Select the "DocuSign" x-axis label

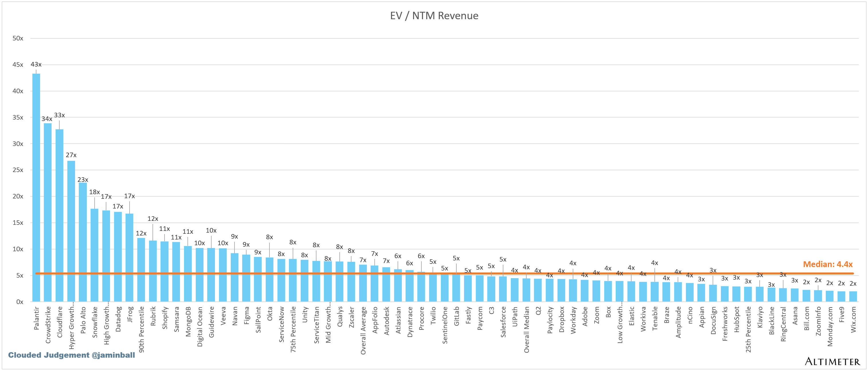(713, 320)
